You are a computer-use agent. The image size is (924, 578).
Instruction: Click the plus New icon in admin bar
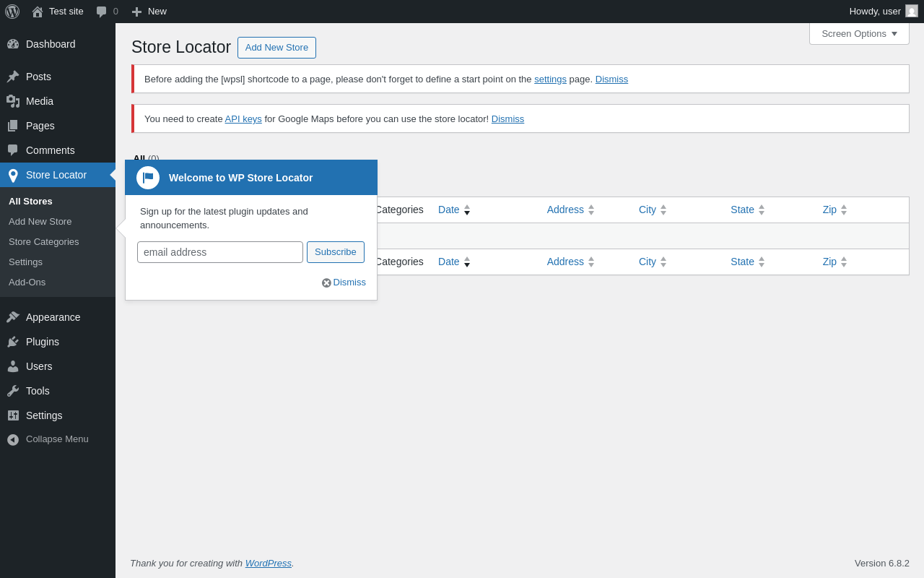pos(136,12)
